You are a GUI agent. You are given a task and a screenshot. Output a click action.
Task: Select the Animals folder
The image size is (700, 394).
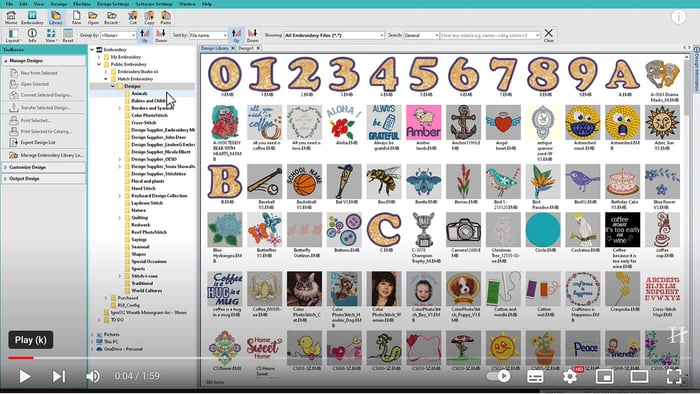139,94
